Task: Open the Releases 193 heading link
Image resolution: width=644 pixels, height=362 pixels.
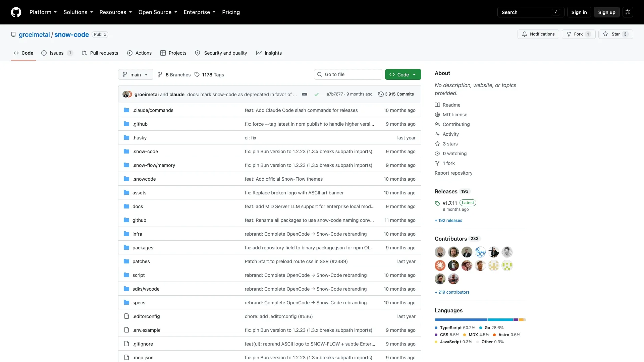Action: 452,191
